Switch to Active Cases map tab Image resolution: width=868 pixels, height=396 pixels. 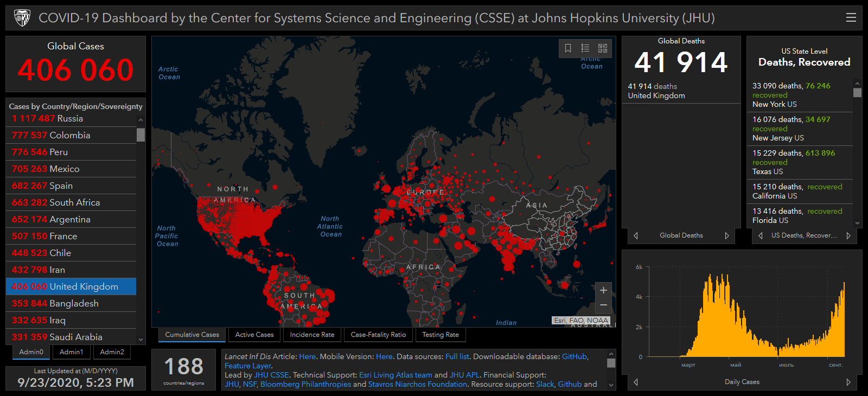pyautogui.click(x=254, y=335)
